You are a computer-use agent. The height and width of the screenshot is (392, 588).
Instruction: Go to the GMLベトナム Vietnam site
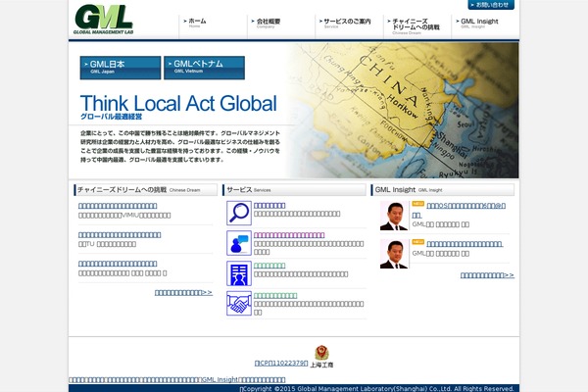coord(205,68)
